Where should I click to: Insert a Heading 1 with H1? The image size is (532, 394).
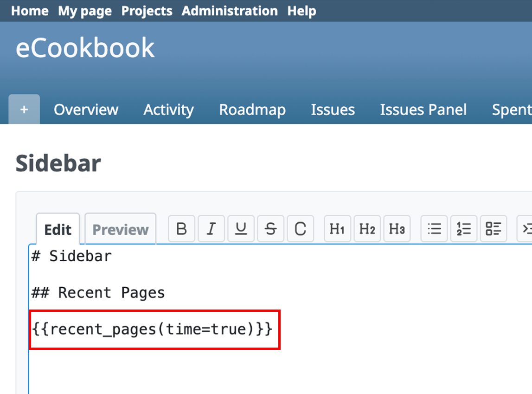point(337,229)
